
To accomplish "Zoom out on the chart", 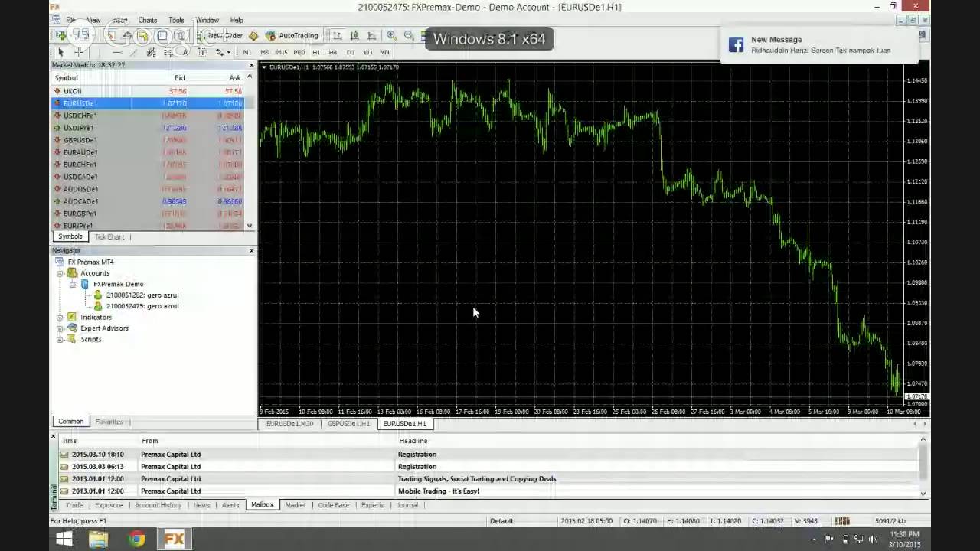I will 409,35.
